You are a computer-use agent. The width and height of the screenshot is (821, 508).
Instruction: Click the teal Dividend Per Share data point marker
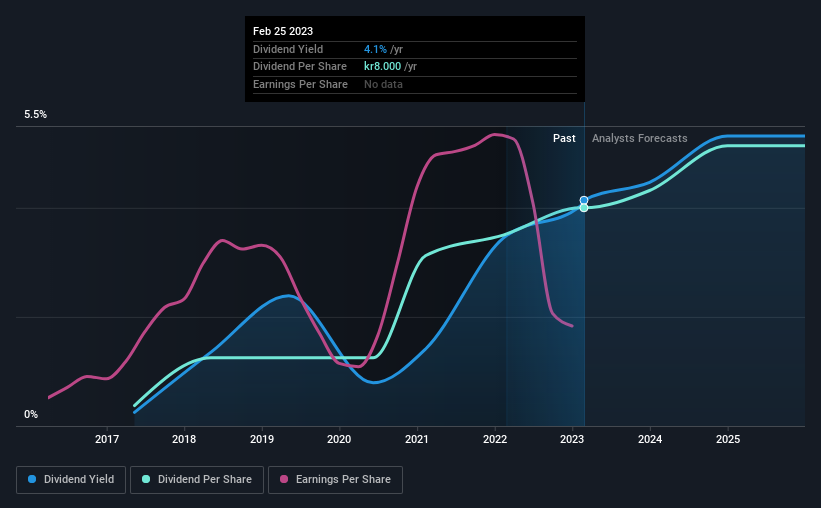tap(584, 208)
